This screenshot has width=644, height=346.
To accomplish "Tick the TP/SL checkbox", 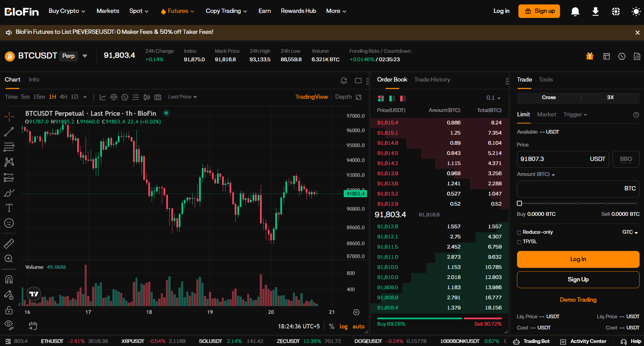I will coord(519,242).
